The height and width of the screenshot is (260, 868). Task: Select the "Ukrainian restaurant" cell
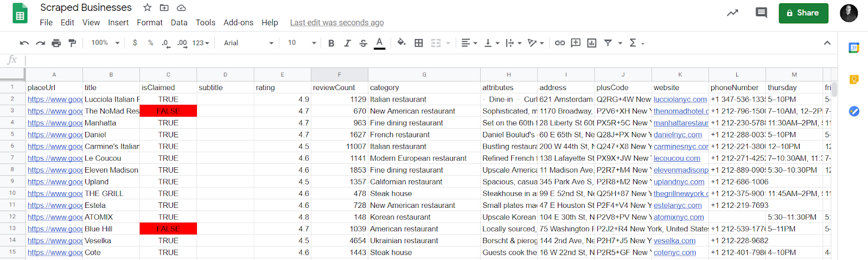424,240
